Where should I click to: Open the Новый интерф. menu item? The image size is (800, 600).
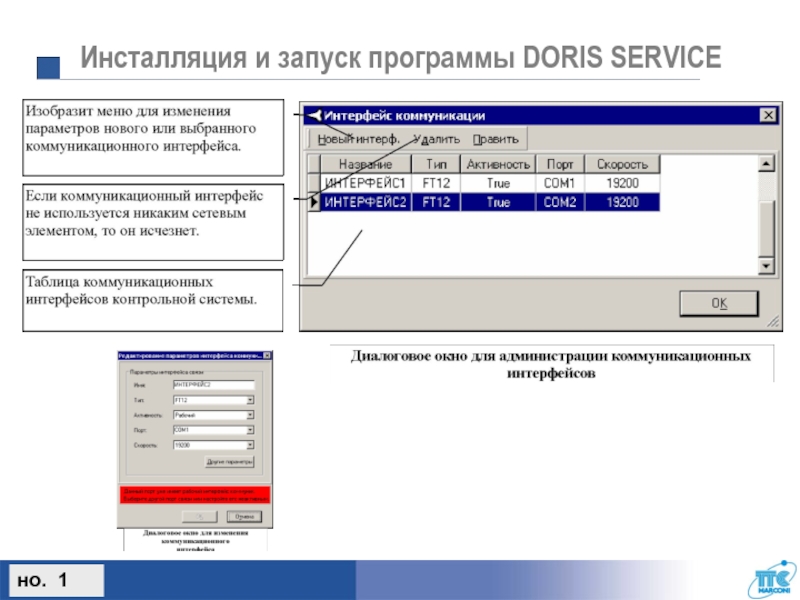pos(358,139)
